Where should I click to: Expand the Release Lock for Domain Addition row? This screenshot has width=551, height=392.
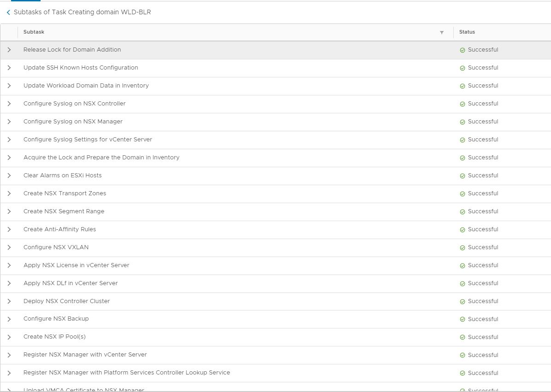(x=9, y=50)
